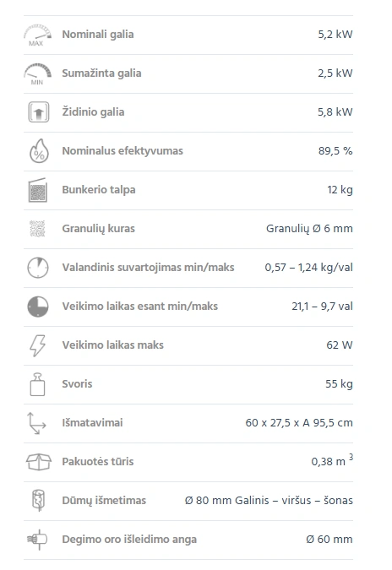
Task: Click the pie-chart timer icon for Veikimo laikas esant
Action: pyautogui.click(x=38, y=307)
